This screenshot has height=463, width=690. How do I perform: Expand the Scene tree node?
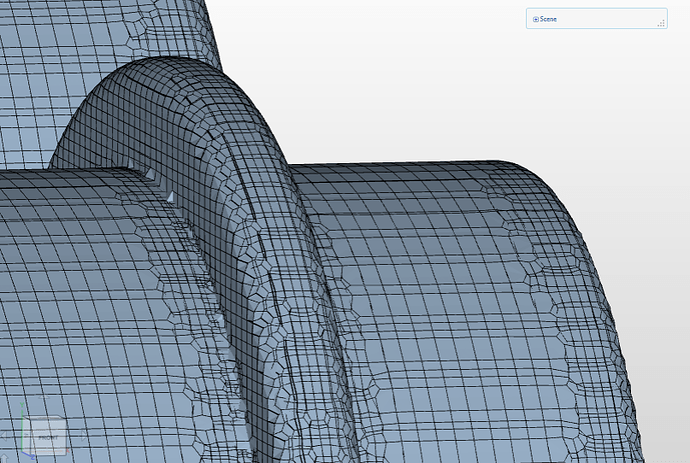536,19
